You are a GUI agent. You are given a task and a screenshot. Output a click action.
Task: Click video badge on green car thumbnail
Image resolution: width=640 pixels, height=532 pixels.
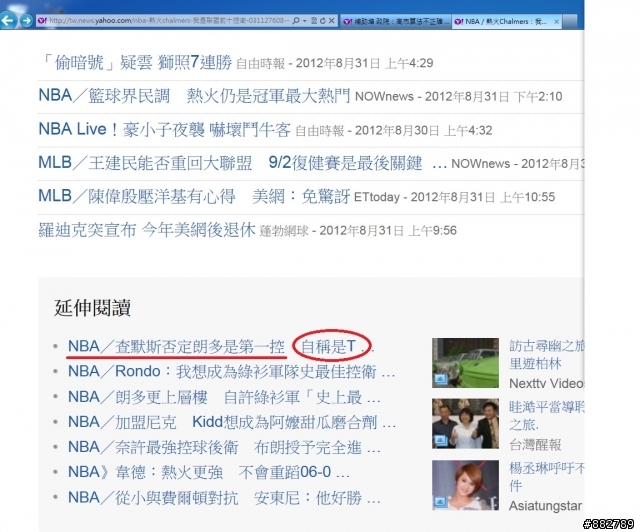pyautogui.click(x=440, y=380)
